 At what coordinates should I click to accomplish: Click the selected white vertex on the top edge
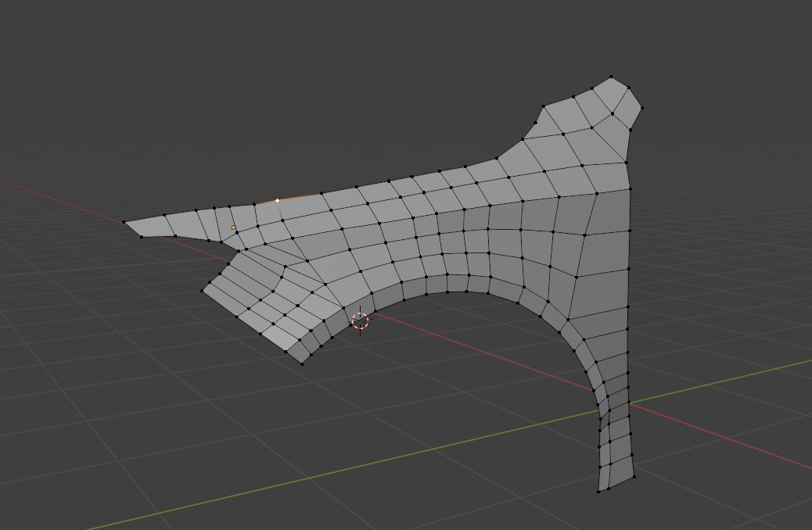click(278, 200)
